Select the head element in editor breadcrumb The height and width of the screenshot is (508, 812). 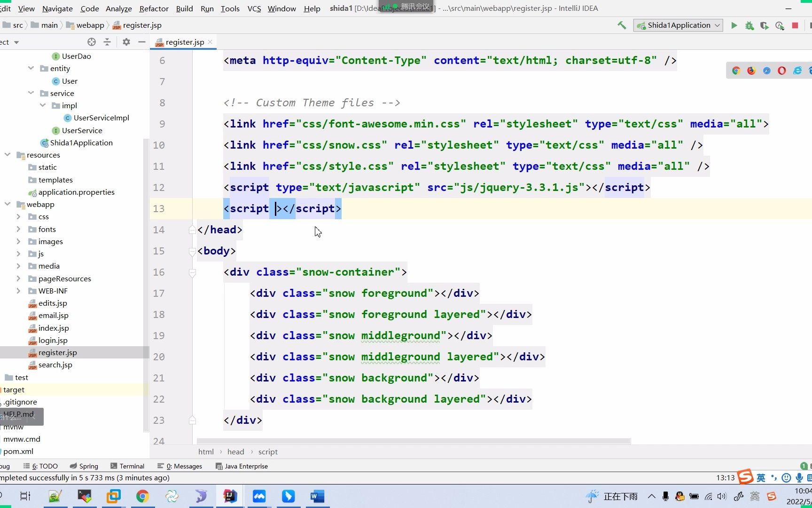click(236, 452)
